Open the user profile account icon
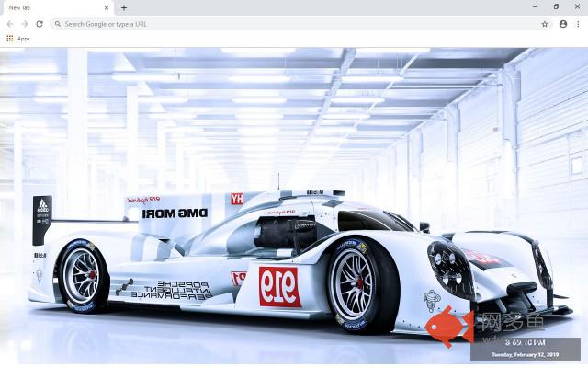The width and height of the screenshot is (588, 368). tap(563, 24)
